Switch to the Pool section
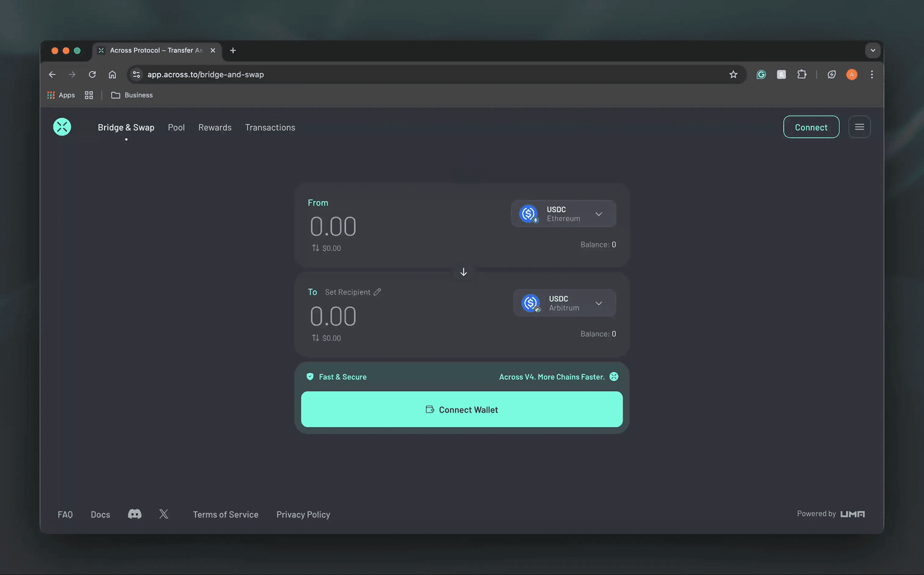Screen dimensions: 924x575 point(176,127)
